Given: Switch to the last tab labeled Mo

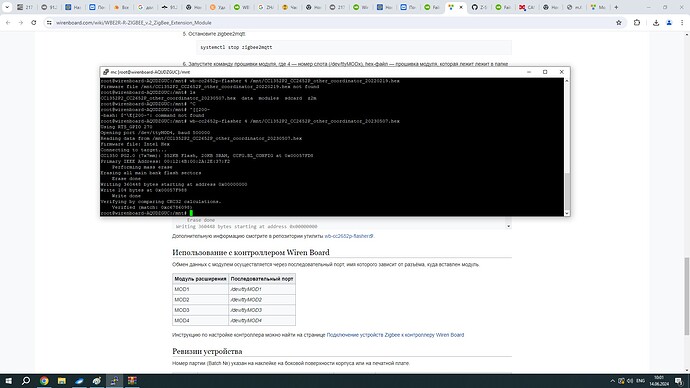Looking at the screenshot, I should click(x=598, y=7).
